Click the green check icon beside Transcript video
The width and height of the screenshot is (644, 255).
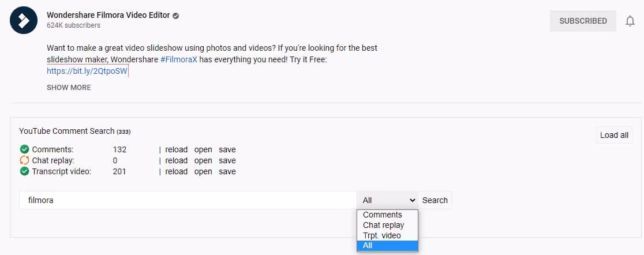click(24, 171)
